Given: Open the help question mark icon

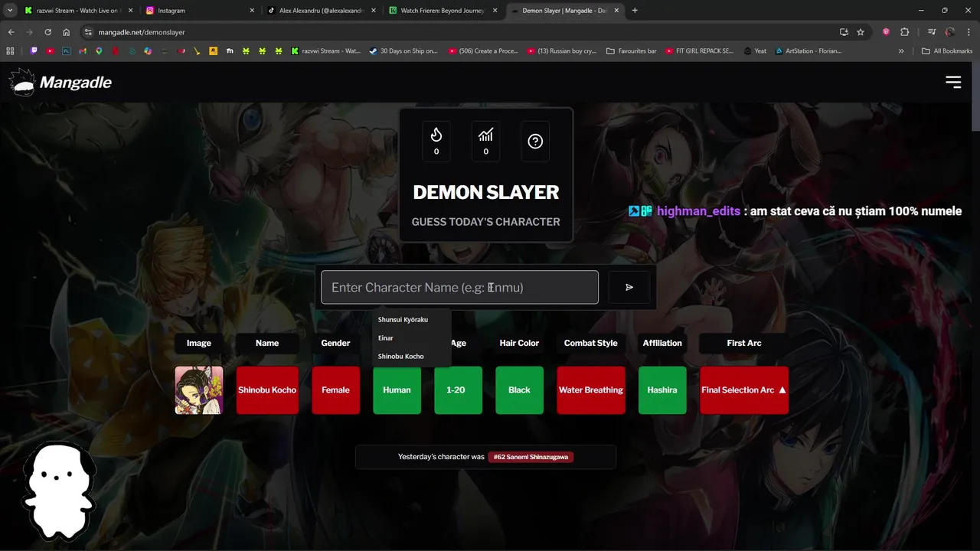Looking at the screenshot, I should coord(535,141).
